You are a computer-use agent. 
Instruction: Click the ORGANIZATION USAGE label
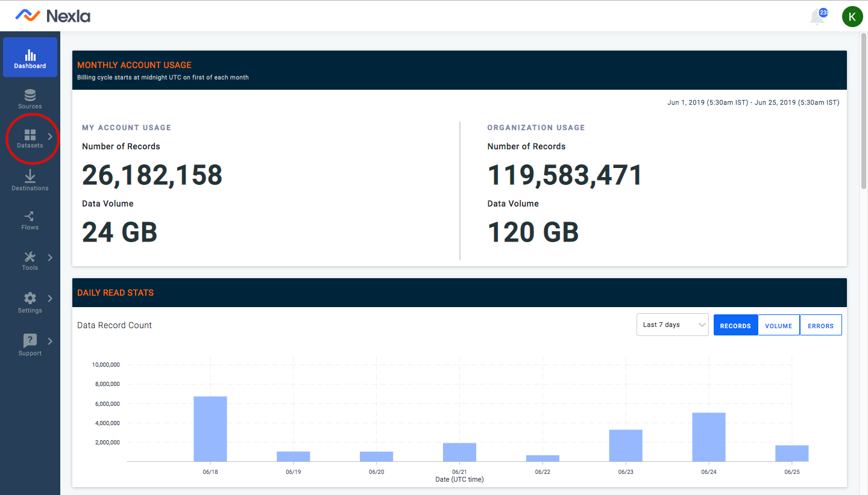point(536,128)
